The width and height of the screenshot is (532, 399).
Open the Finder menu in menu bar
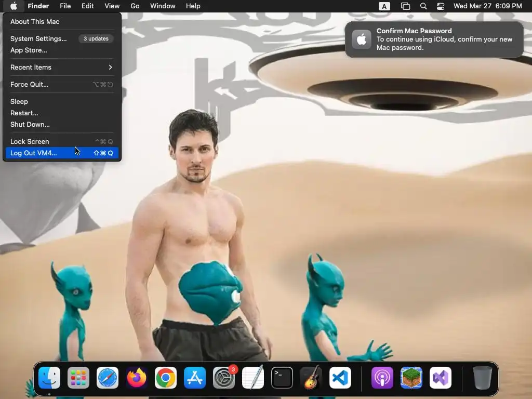click(x=38, y=6)
